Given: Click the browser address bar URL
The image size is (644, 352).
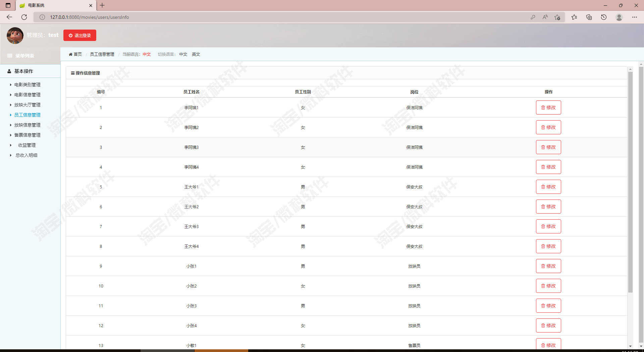Looking at the screenshot, I should click(x=89, y=17).
